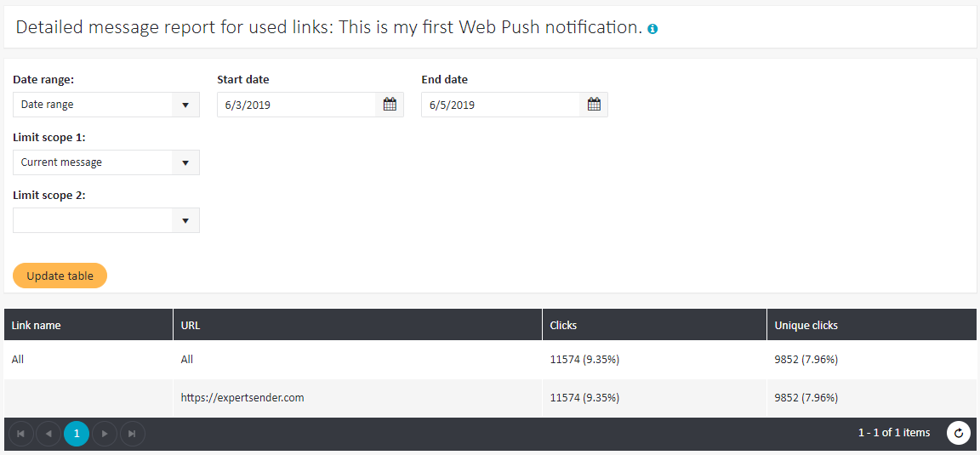Click the info icon beside report title

(652, 29)
